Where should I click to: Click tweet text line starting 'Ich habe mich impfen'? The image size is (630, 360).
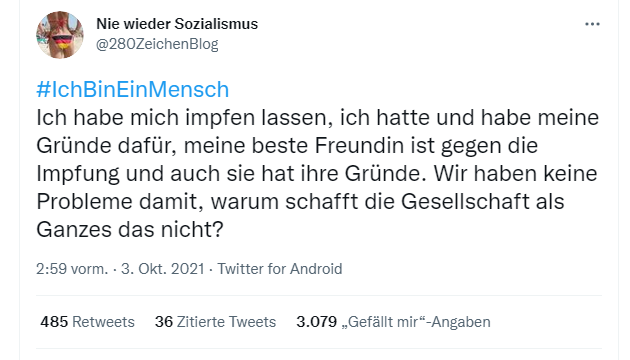[317, 118]
